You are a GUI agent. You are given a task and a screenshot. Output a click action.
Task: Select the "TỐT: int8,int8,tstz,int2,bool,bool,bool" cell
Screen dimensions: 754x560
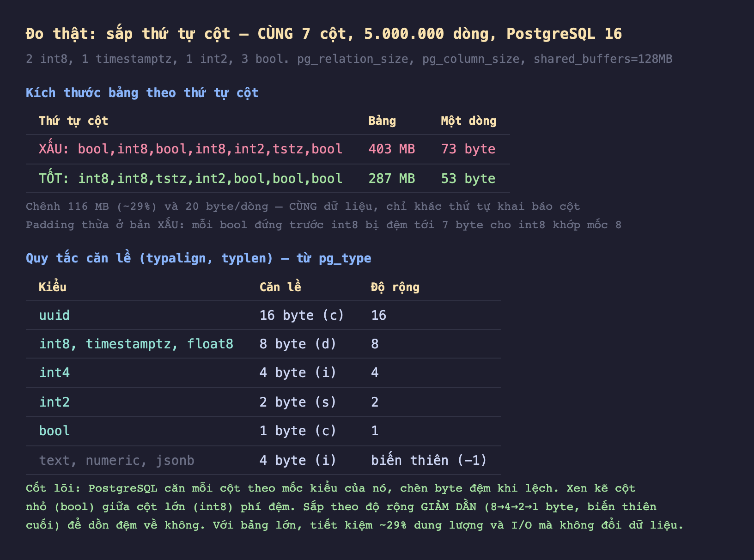coord(191,179)
